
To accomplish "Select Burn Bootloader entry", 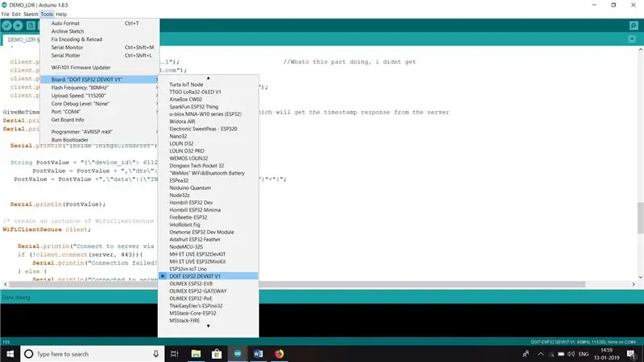I will (100, 139).
